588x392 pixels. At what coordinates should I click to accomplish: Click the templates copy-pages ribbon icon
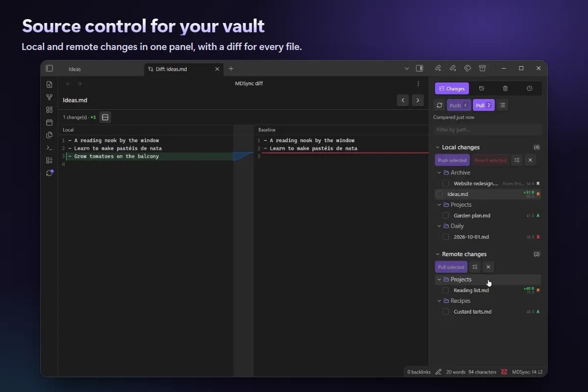(x=49, y=135)
